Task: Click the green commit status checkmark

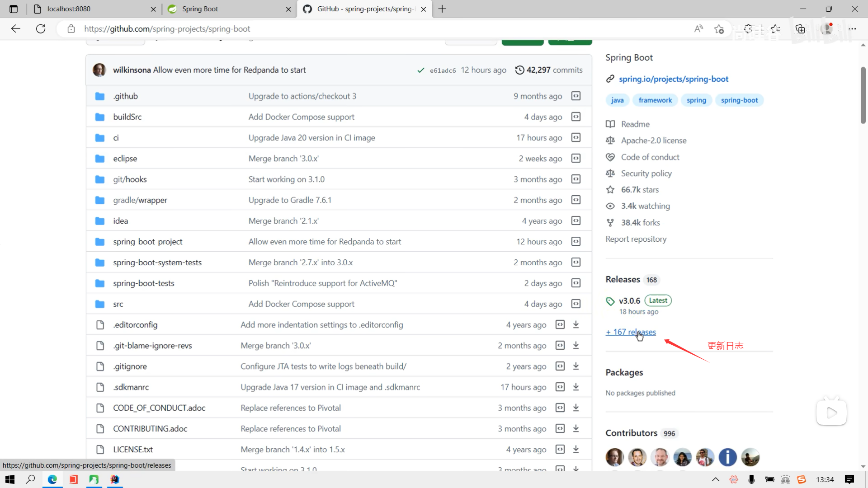Action: [420, 70]
